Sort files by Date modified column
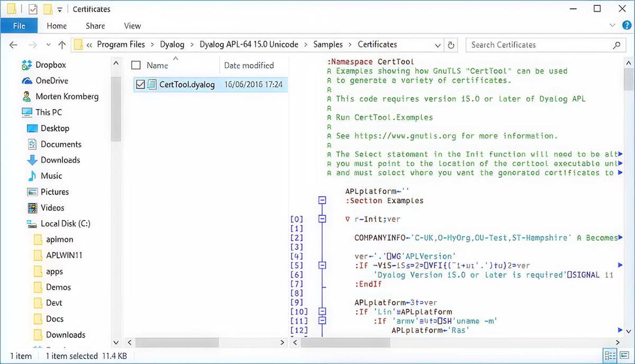The height and width of the screenshot is (364, 635). click(249, 66)
